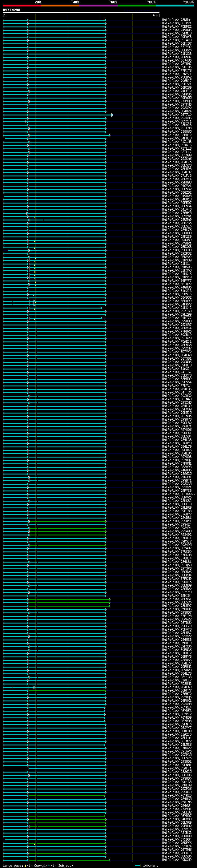Click the query end position 482
Viewport: 197px width, 868px height.
155,15
